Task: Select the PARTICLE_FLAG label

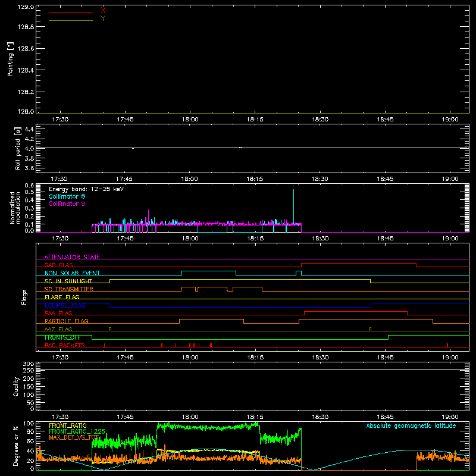Action: pos(67,321)
